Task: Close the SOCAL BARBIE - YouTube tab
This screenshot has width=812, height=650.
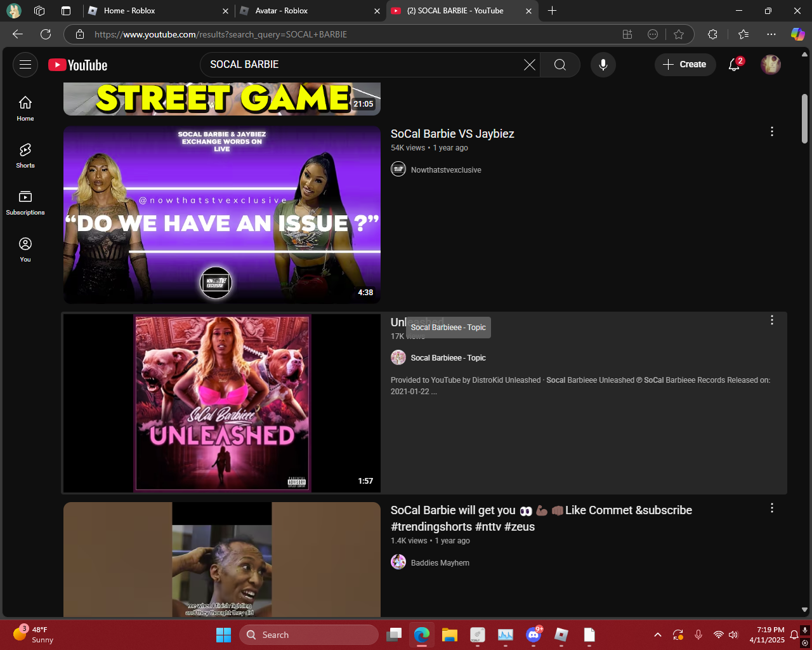Action: click(529, 11)
